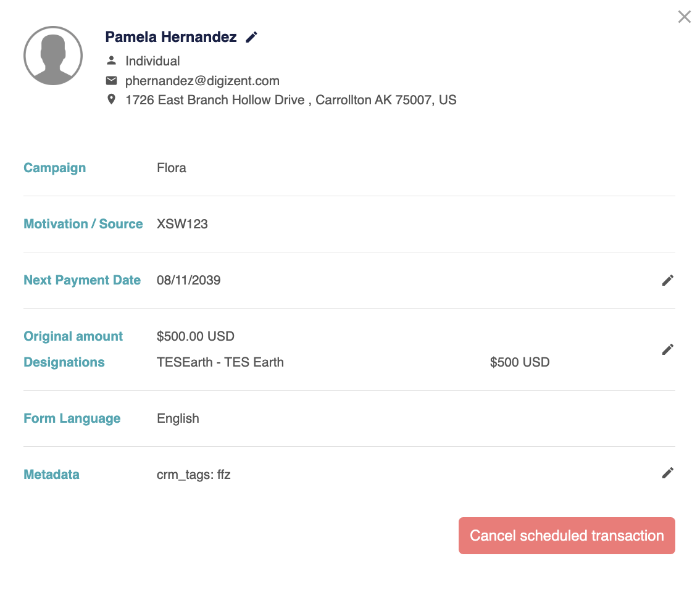The image size is (700, 590).
Task: Select the Flora campaign value
Action: (172, 168)
